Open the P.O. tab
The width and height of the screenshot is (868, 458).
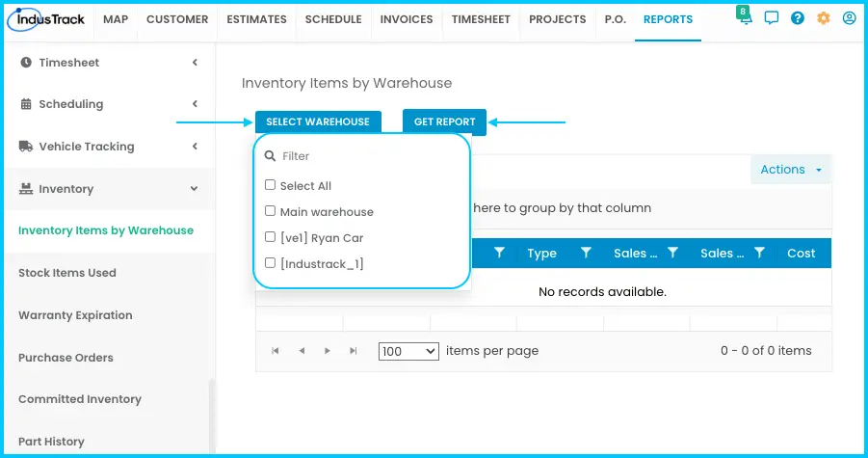(615, 19)
